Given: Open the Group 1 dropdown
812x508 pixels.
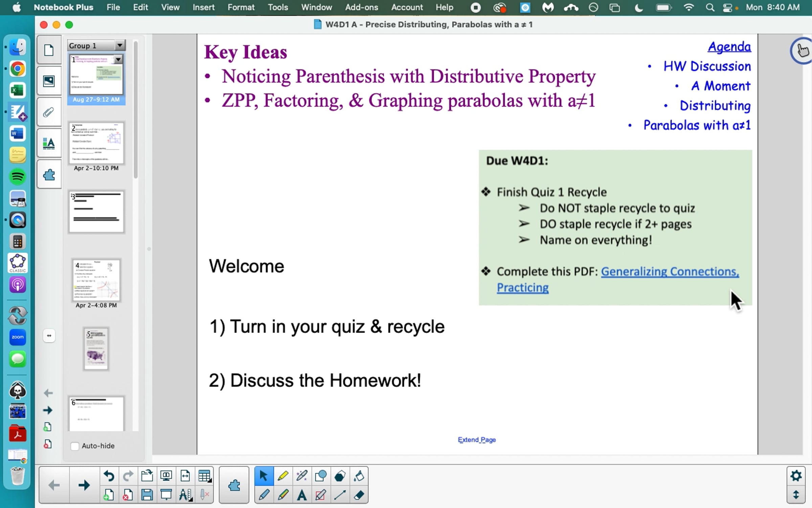Looking at the screenshot, I should (120, 45).
